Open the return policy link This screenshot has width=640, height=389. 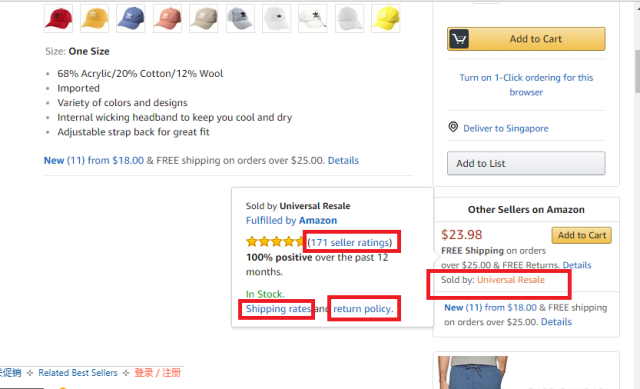(x=363, y=309)
